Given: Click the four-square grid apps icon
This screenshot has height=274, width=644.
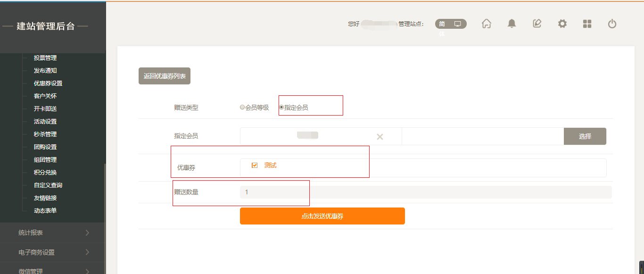Looking at the screenshot, I should [x=587, y=24].
